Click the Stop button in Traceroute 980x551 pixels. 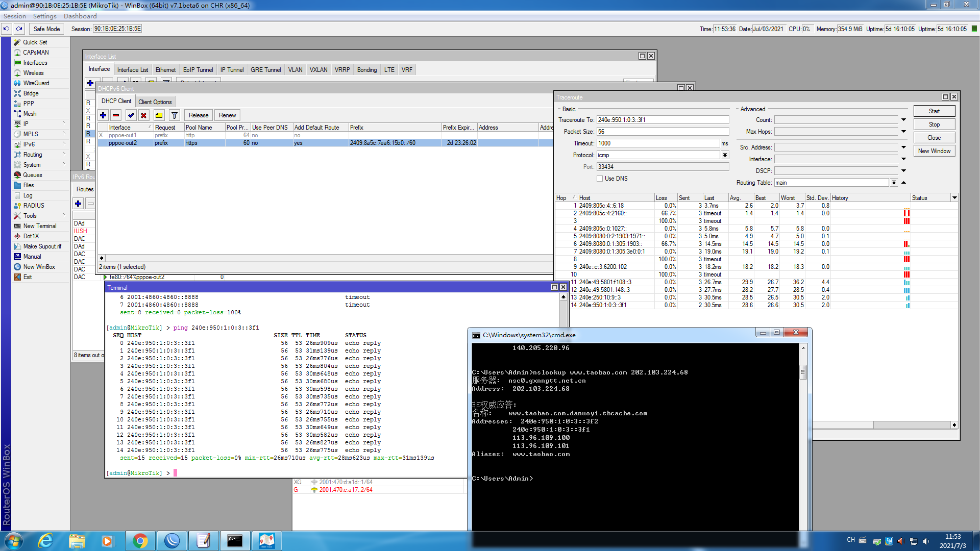coord(934,124)
